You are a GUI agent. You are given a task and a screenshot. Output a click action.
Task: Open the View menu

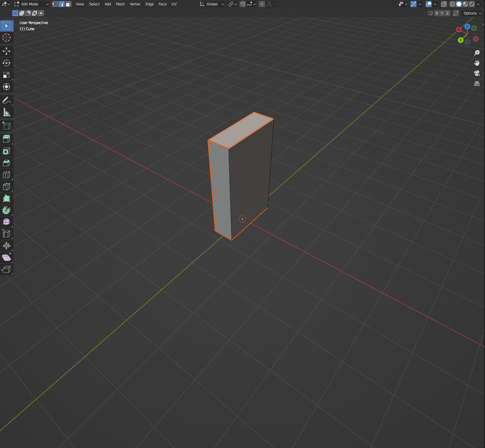pos(80,4)
